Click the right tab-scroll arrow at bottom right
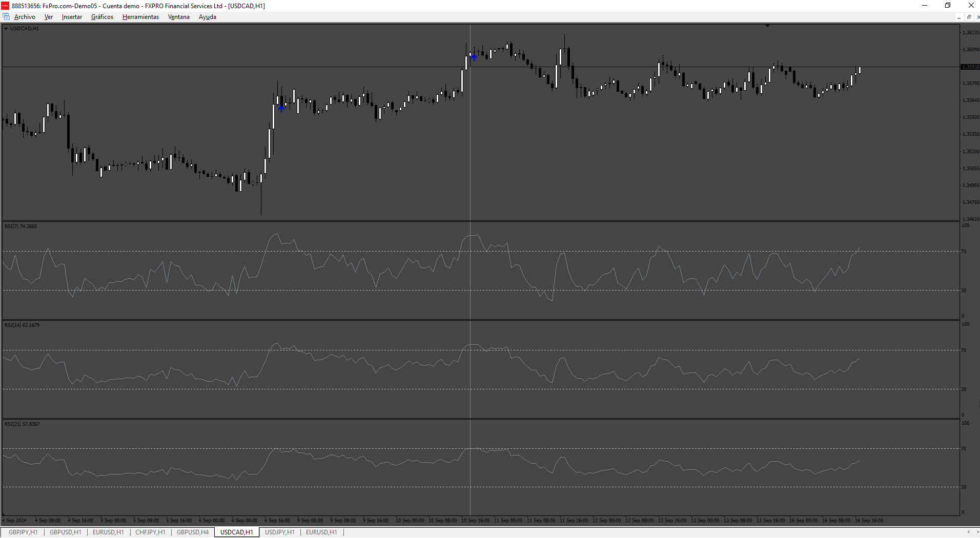The image size is (980, 538). [x=977, y=532]
